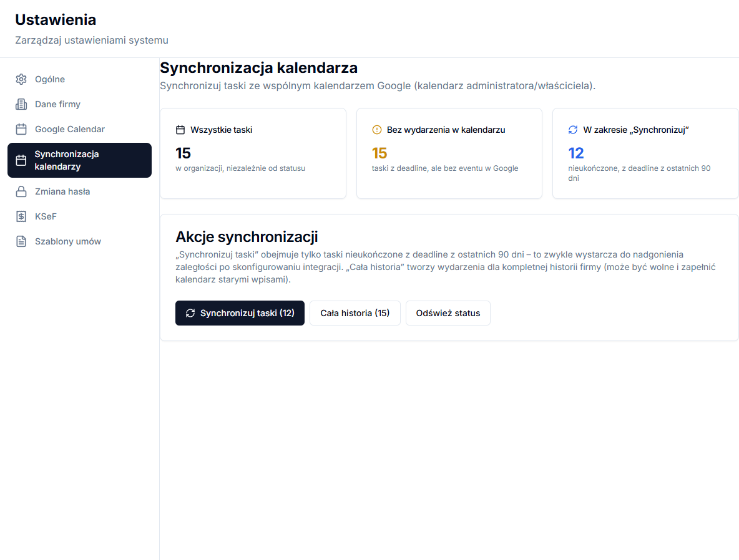Open Szablony umów section
739x560 pixels.
pos(80,241)
